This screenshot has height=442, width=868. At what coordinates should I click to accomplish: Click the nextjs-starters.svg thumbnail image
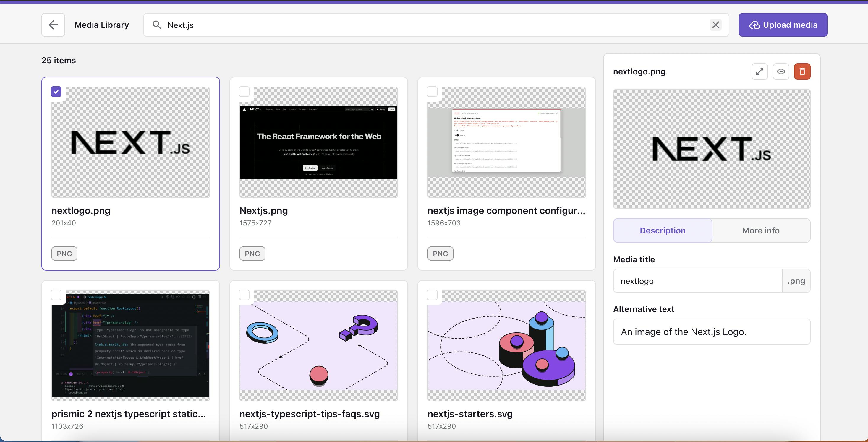[x=506, y=346]
